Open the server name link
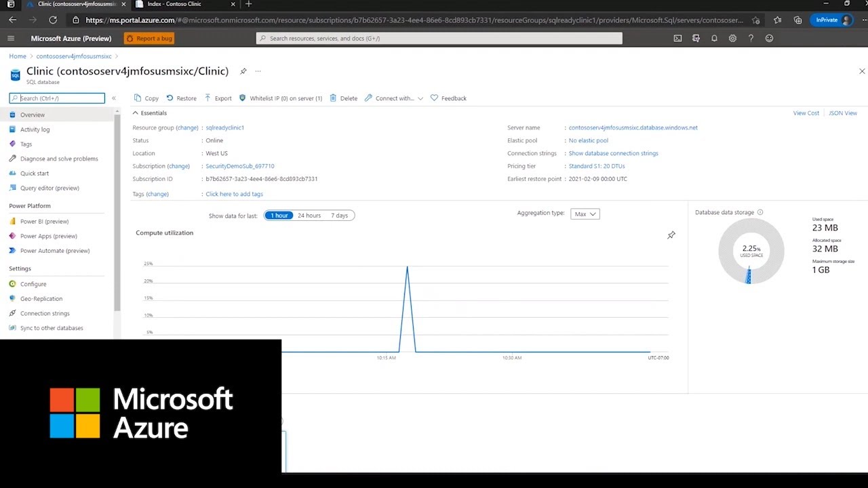 pos(633,127)
